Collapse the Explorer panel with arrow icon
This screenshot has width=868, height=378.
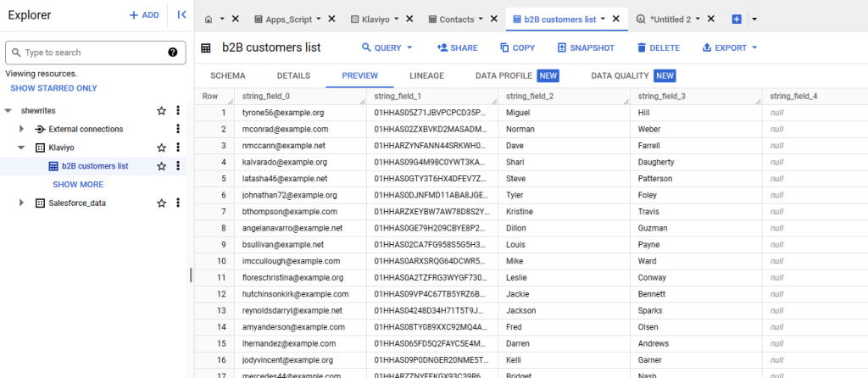coord(181,15)
